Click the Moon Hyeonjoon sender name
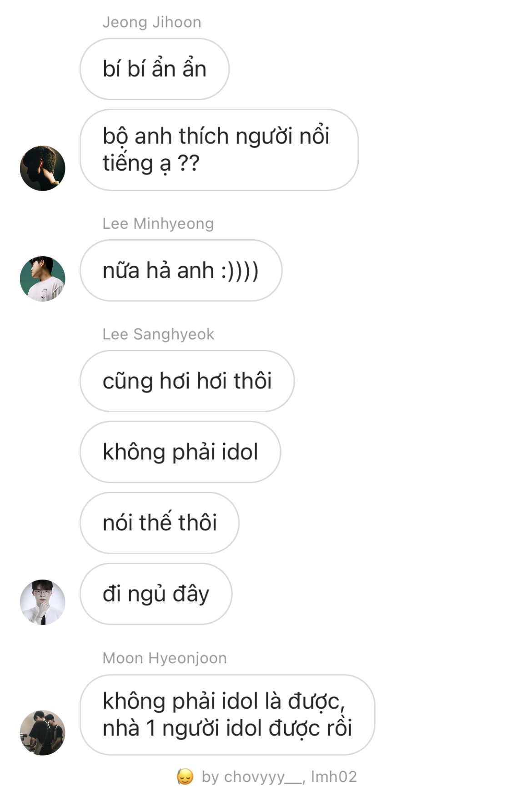Image resolution: width=532 pixels, height=797 pixels. click(x=165, y=658)
